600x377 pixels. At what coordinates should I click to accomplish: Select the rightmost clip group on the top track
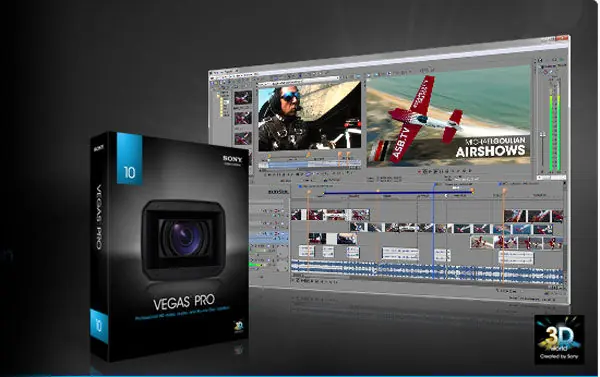pos(534,216)
